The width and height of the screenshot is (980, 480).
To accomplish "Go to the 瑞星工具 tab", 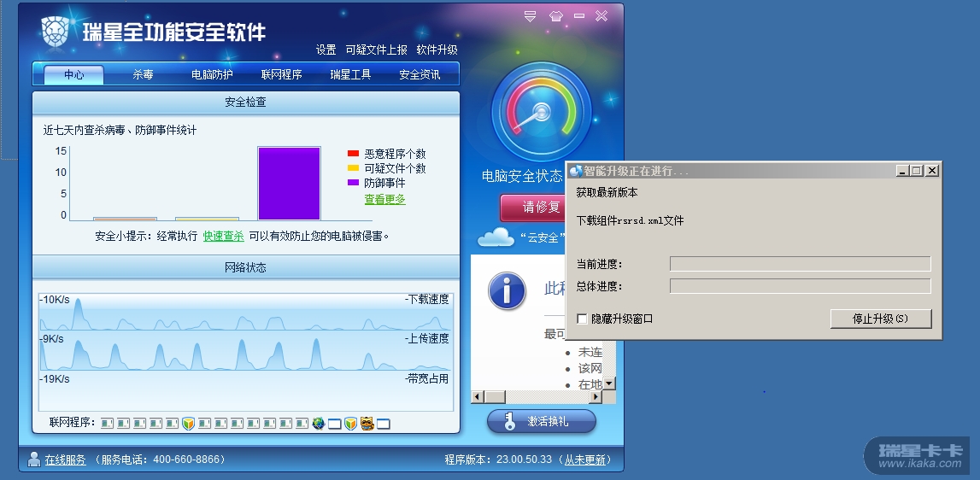I will pyautogui.click(x=350, y=74).
